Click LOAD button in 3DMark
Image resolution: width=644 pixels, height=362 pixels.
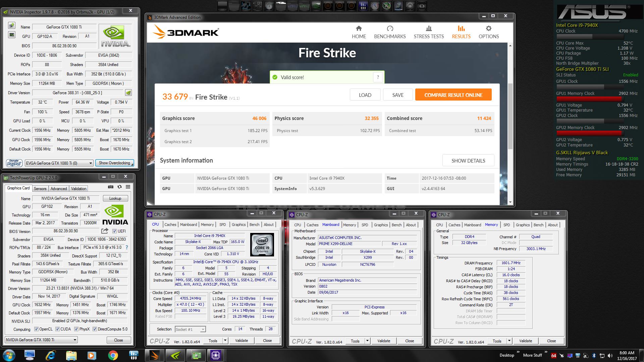coord(365,95)
